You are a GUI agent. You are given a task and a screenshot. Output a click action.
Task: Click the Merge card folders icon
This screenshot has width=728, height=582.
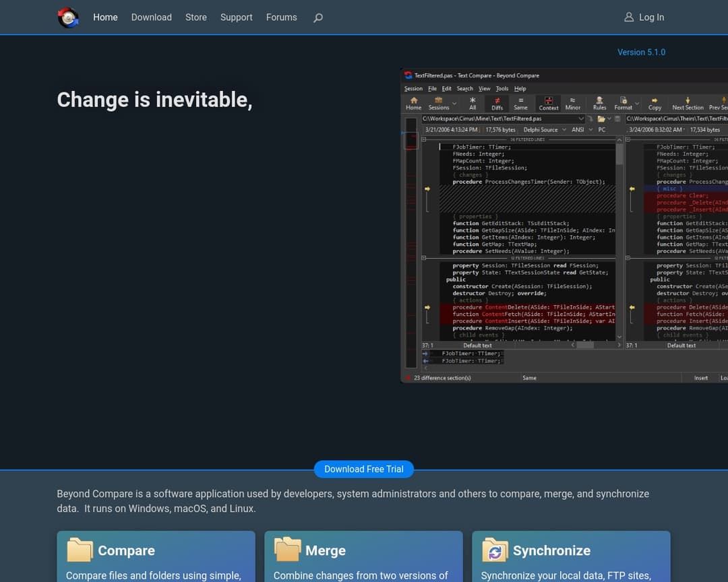click(287, 549)
